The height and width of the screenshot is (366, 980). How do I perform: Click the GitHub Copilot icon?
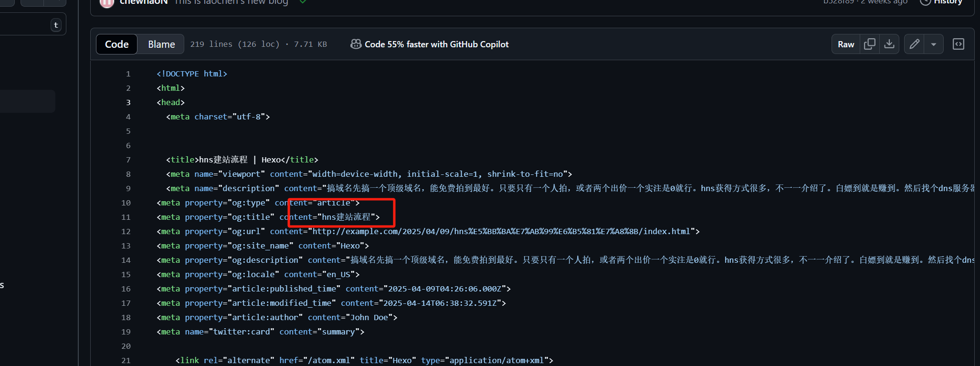pos(356,44)
